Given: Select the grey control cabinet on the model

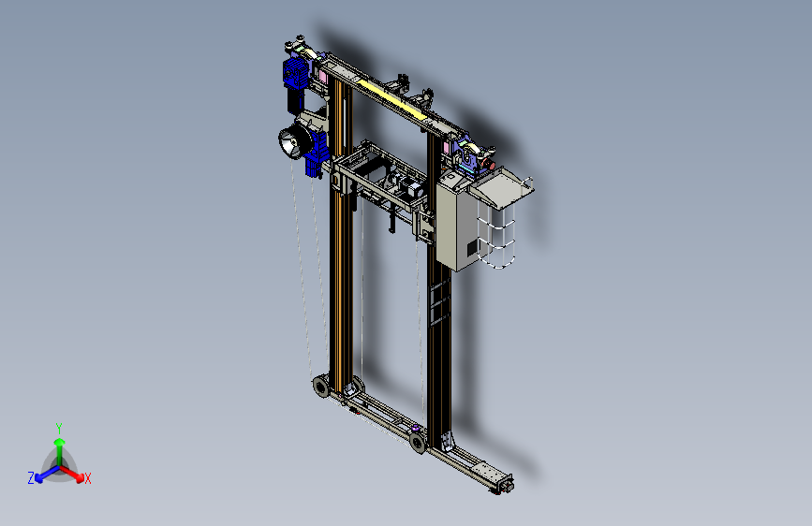Looking at the screenshot, I should (x=457, y=224).
